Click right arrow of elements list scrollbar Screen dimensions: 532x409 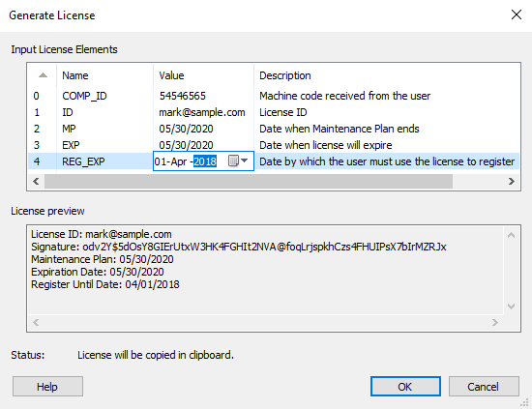pos(512,182)
